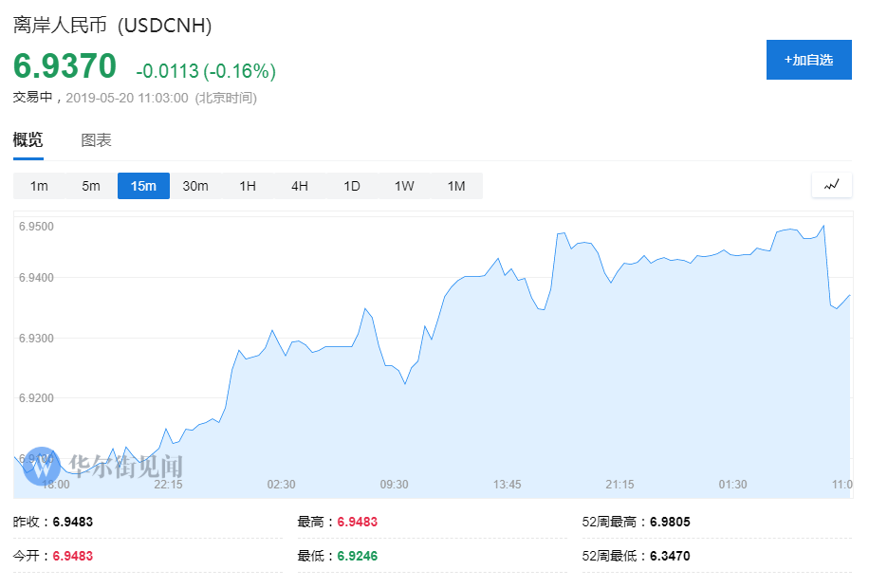Screen dimensions: 869x588
Task: Switch chart to 30m interval
Action: tap(195, 186)
